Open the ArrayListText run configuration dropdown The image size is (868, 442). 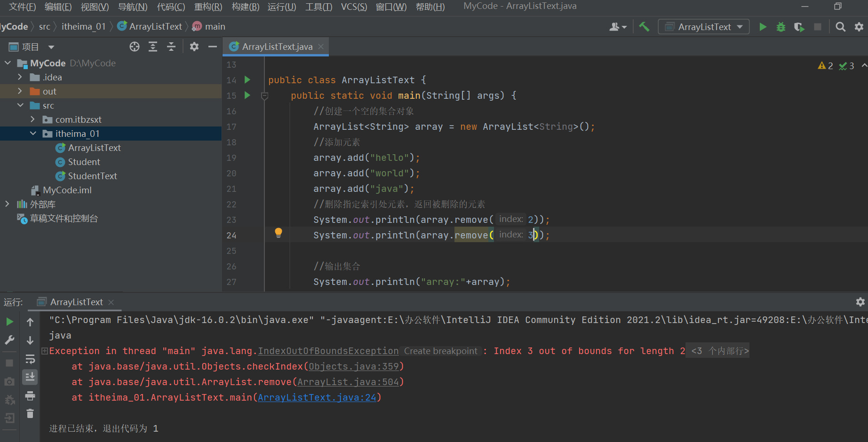pos(704,27)
